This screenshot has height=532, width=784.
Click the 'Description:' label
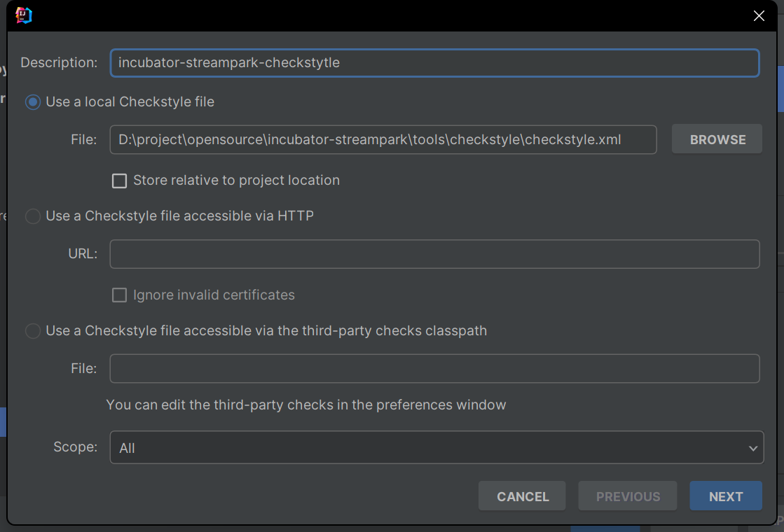click(59, 62)
